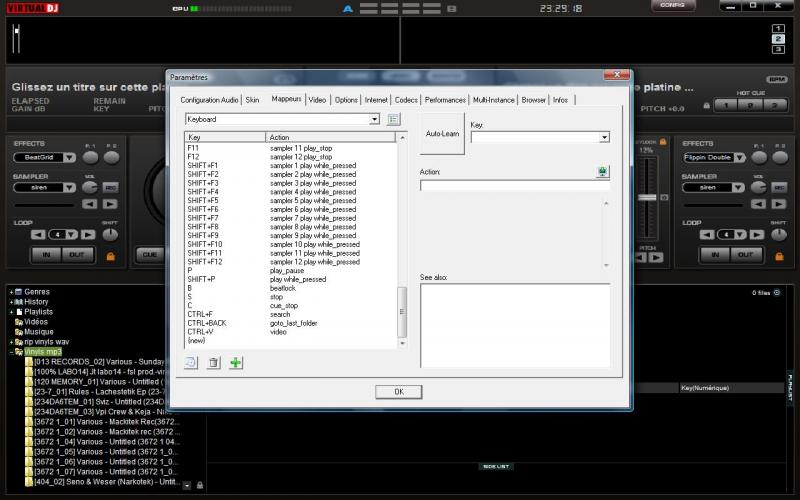This screenshot has height=500, width=800.
Task: Click the green icon next to Action label
Action: click(x=603, y=172)
